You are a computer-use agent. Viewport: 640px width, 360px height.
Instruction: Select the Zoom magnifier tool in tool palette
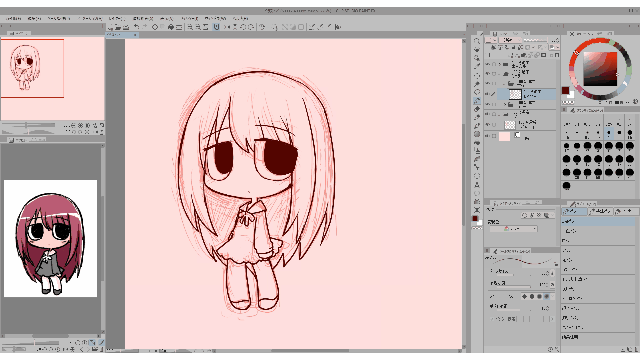click(477, 41)
